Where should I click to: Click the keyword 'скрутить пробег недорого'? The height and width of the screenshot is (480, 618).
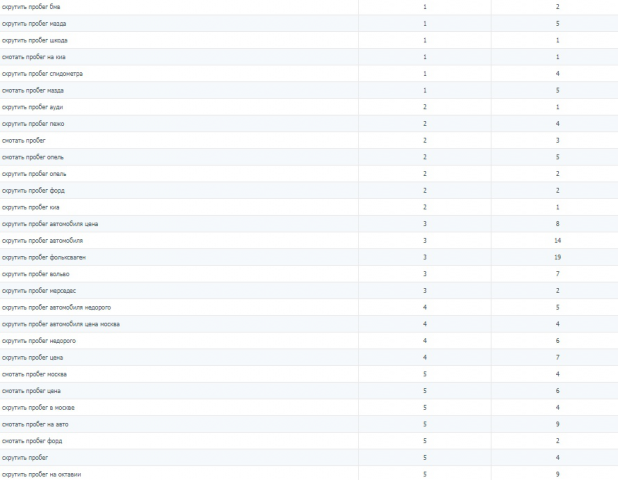point(39,341)
